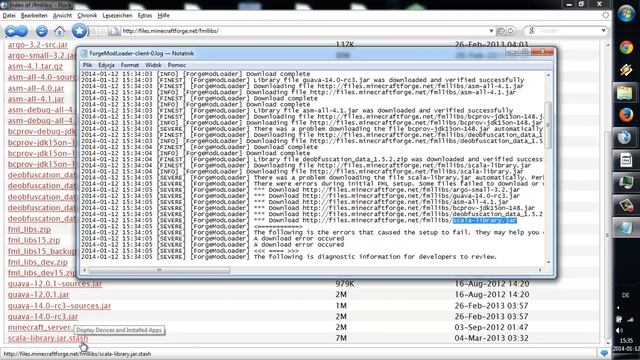640x360 pixels.
Task: Open the Chronik menu
Action: [87, 15]
